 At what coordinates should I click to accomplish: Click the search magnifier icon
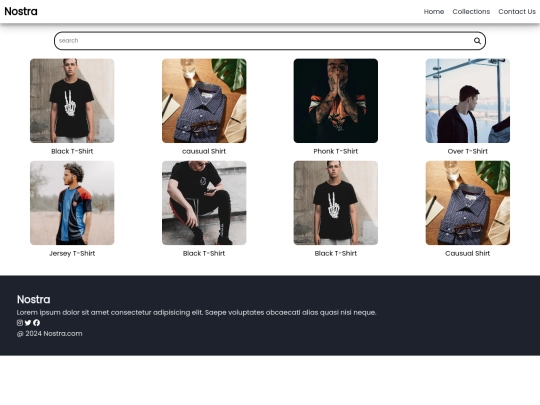tap(477, 41)
